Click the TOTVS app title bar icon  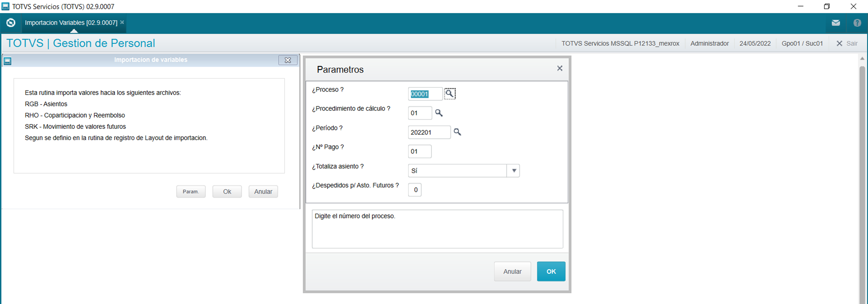5,6
